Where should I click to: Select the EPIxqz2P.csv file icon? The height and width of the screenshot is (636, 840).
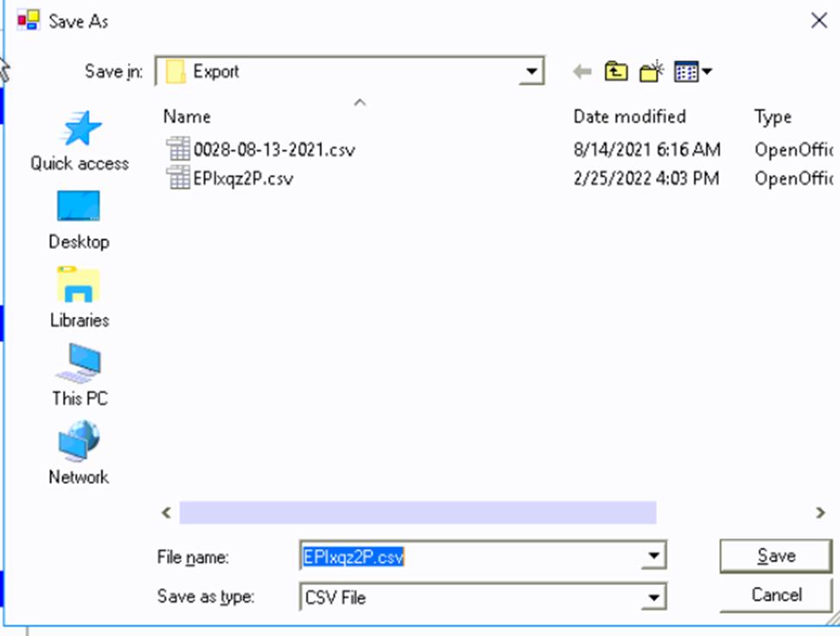coord(178,178)
